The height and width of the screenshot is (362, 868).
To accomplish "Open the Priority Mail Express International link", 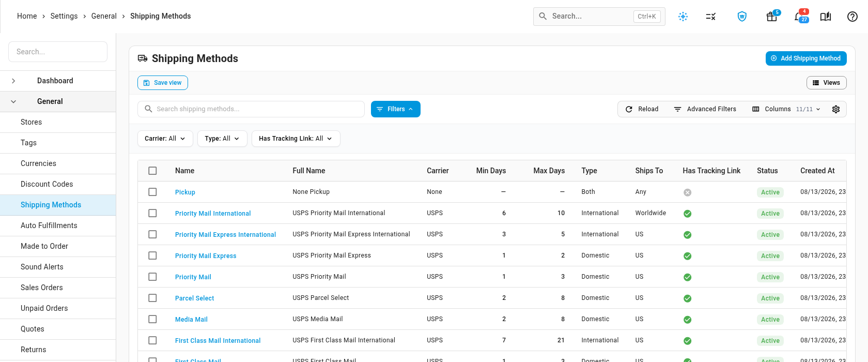I will coord(225,235).
